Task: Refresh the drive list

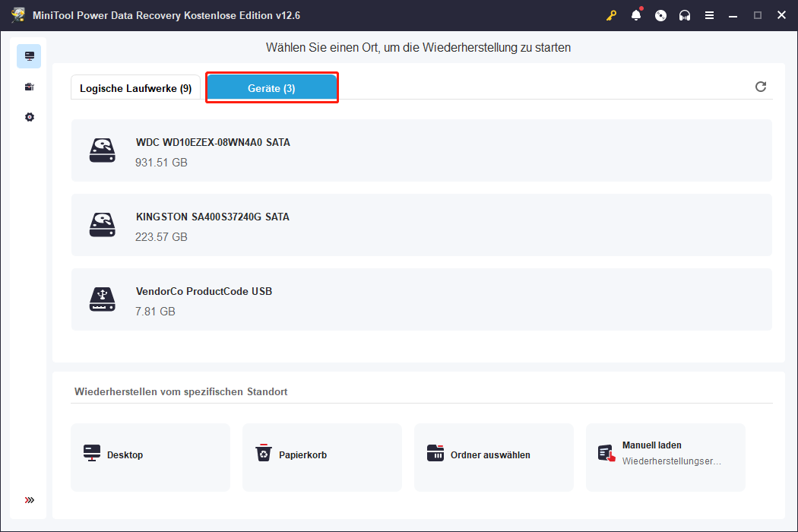Action: coord(760,87)
